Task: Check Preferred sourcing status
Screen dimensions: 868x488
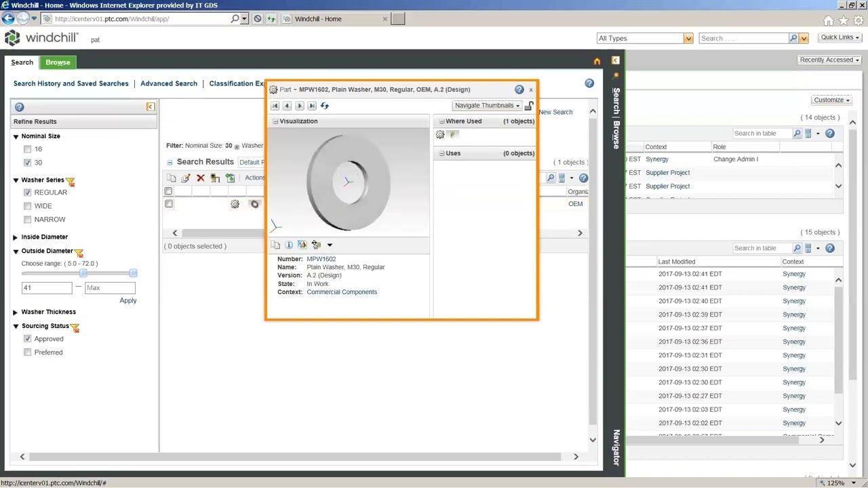Action: (x=28, y=352)
